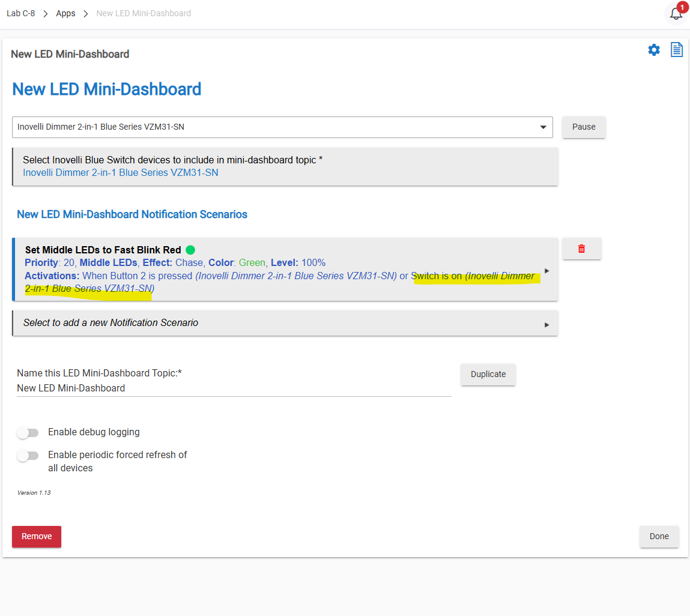Click the large New LED Mini-Dashboard heading
690x616 pixels.
tap(106, 89)
